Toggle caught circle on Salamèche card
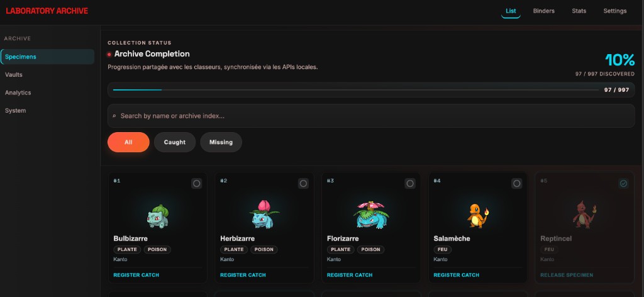 (517, 184)
